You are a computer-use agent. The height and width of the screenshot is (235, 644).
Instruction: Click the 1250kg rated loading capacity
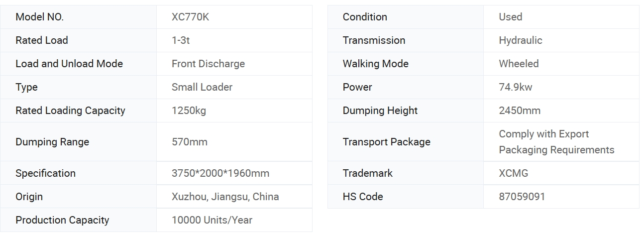pos(189,111)
